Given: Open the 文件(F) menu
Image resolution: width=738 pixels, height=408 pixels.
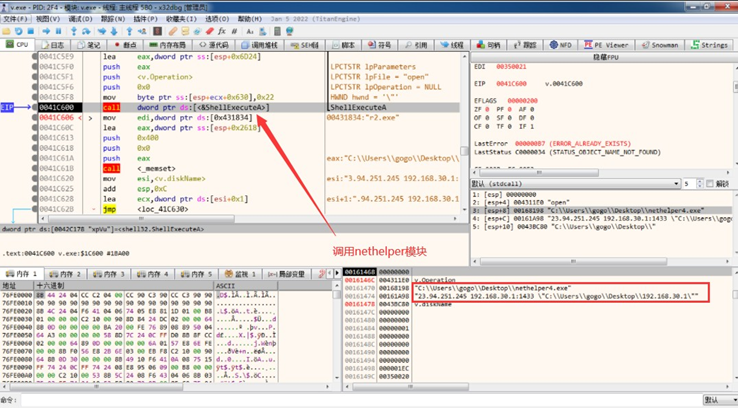Looking at the screenshot, I should click(17, 18).
